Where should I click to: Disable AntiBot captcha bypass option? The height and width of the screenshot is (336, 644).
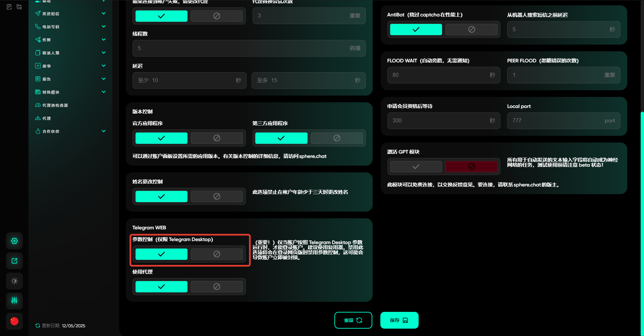point(471,30)
